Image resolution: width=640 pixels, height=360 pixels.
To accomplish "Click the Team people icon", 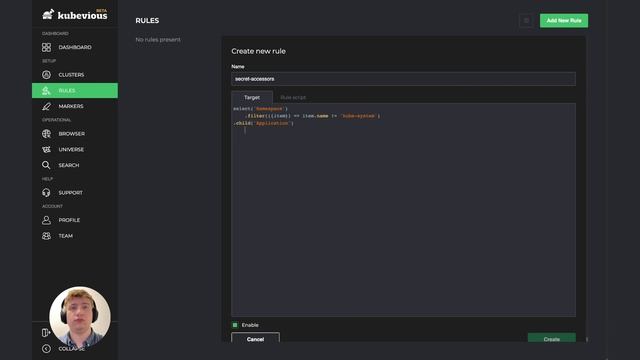I will (x=47, y=236).
